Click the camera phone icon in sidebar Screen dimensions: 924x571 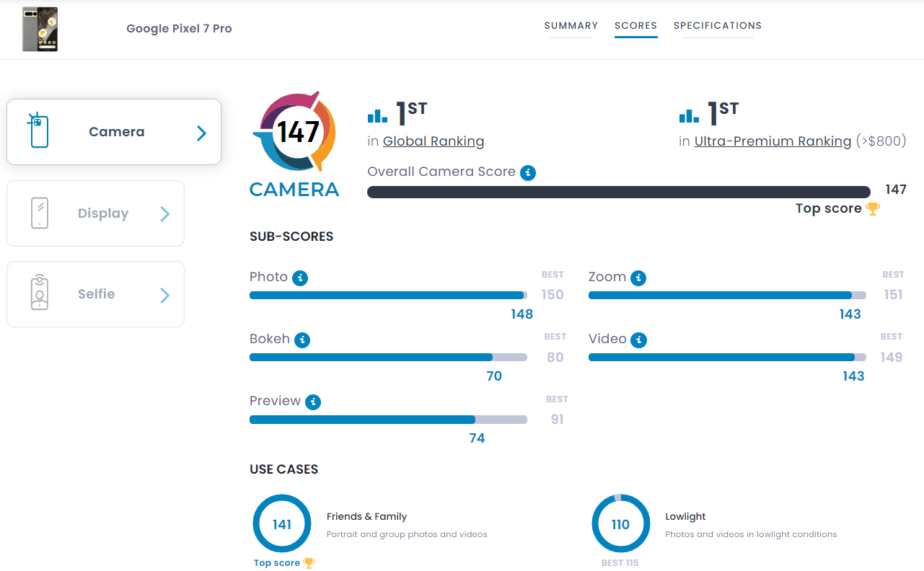tap(38, 131)
